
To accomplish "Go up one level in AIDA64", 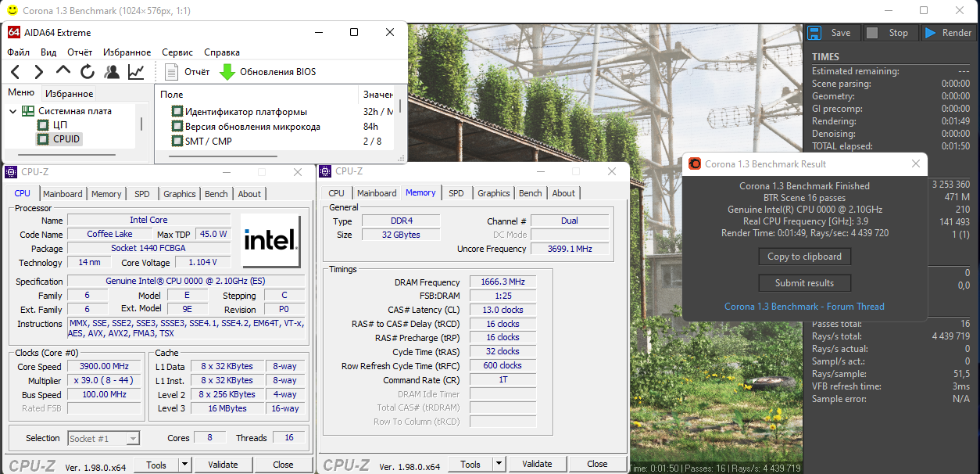I will tap(63, 71).
